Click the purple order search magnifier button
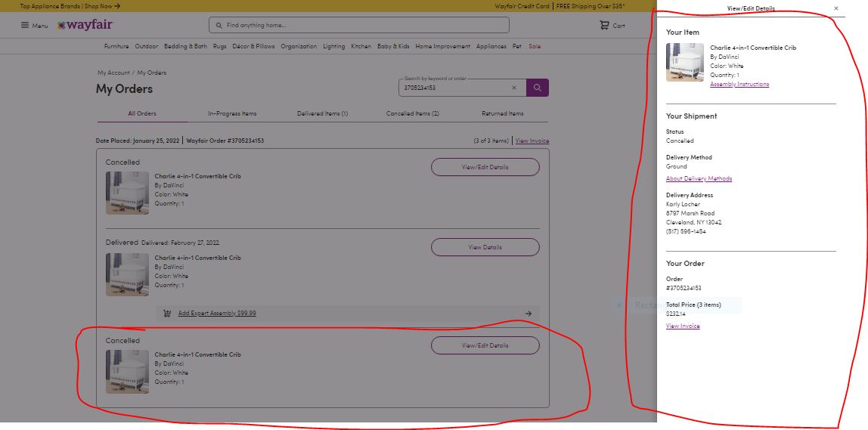This screenshot has width=868, height=430. pos(537,88)
